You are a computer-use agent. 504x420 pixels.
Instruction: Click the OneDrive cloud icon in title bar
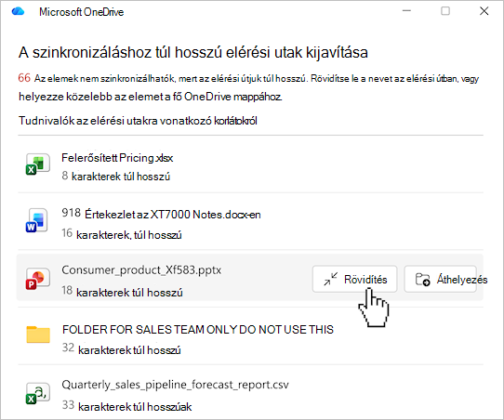[x=18, y=11]
